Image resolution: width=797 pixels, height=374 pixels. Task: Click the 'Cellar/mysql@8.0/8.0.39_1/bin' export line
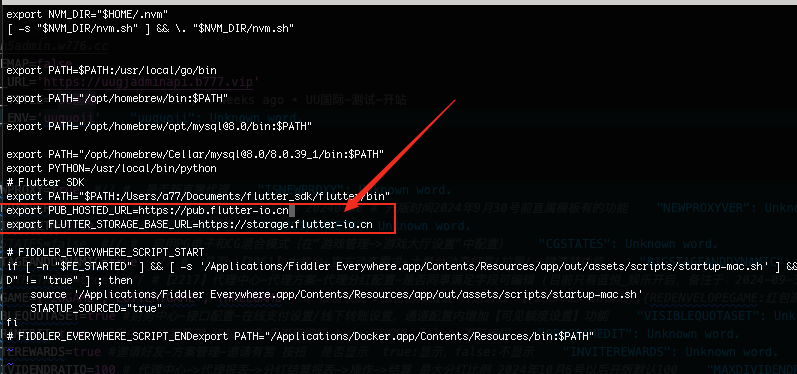[195, 154]
